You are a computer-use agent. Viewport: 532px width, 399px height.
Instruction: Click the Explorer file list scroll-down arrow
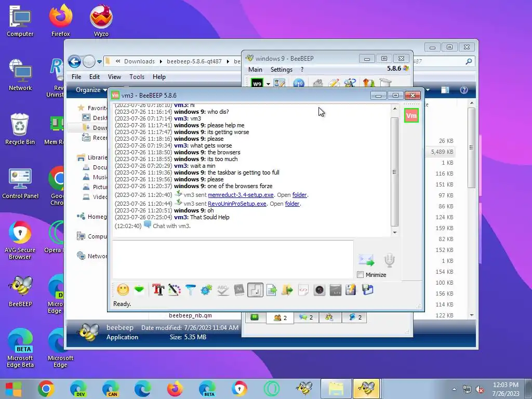[x=472, y=315]
